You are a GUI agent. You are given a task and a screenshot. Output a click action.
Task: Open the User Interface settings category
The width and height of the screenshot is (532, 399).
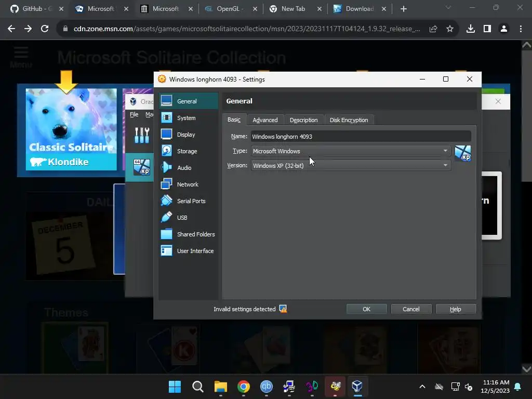pyautogui.click(x=188, y=251)
